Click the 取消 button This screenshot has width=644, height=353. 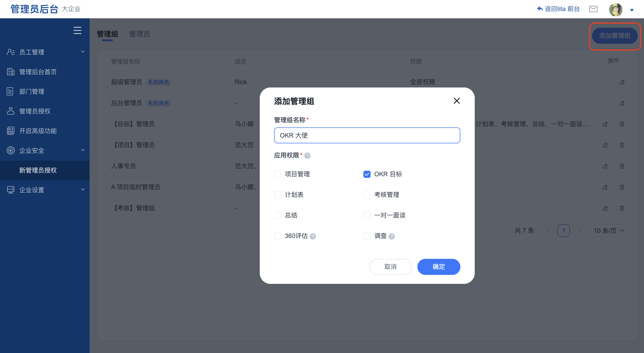click(x=390, y=267)
